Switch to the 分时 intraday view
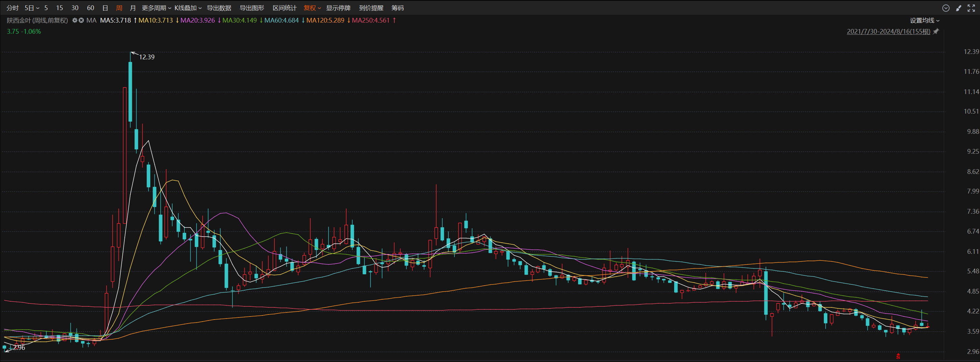Screen dimensions: 980x362 [x=12, y=8]
